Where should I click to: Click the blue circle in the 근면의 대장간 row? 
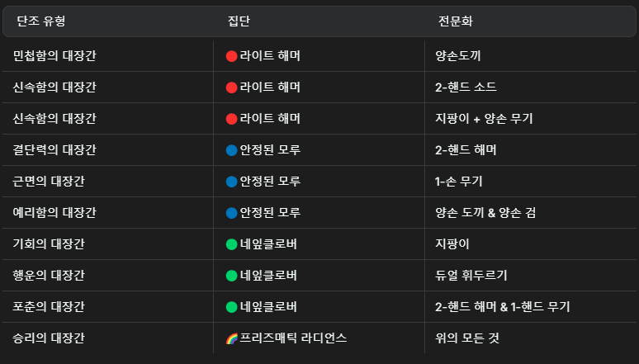pyautogui.click(x=231, y=182)
